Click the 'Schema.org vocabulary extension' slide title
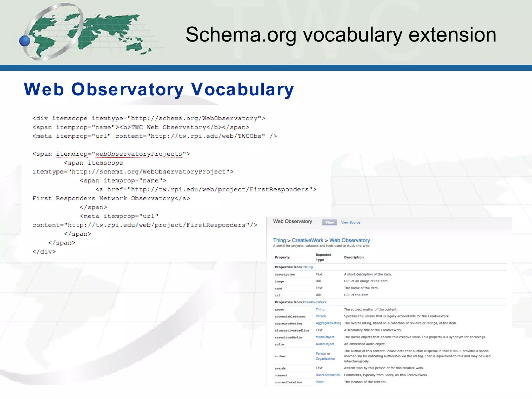This screenshot has width=532, height=399. 341,35
